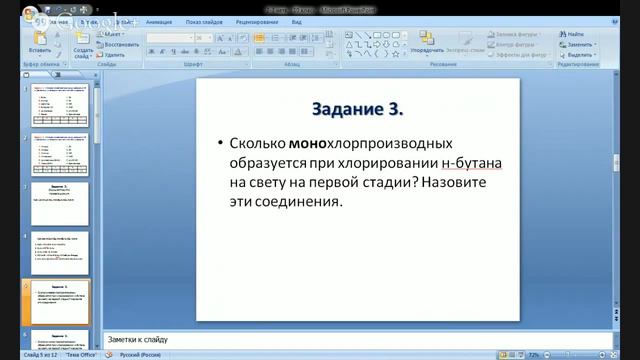Select the Right Arrow shape in gallery

pyautogui.click(x=377, y=44)
